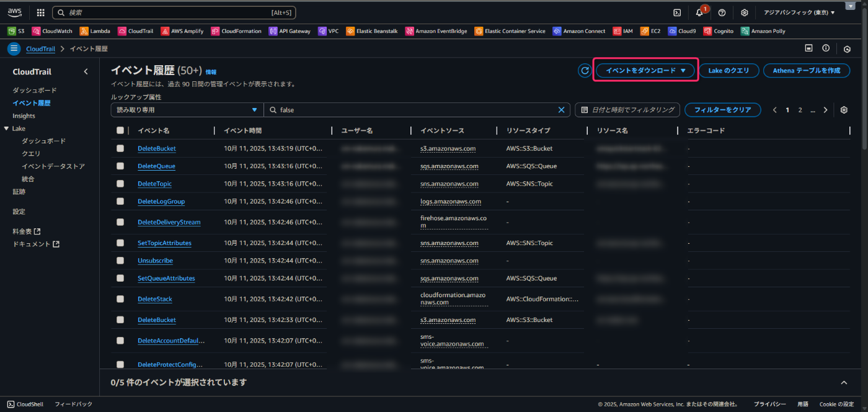This screenshot has width=868, height=412.
Task: Open Elastic Beanstalk from favorites bar
Action: pos(371,31)
